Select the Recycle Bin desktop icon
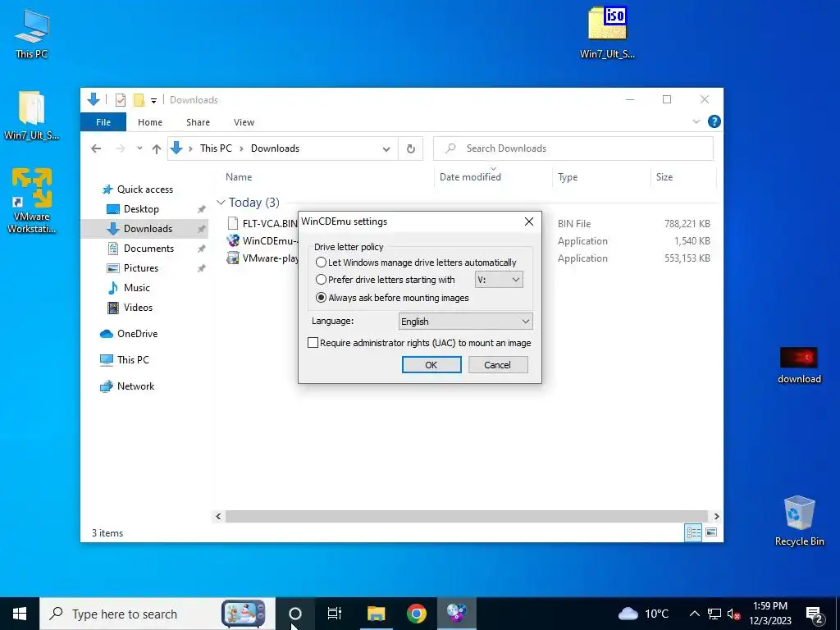 [x=799, y=521]
